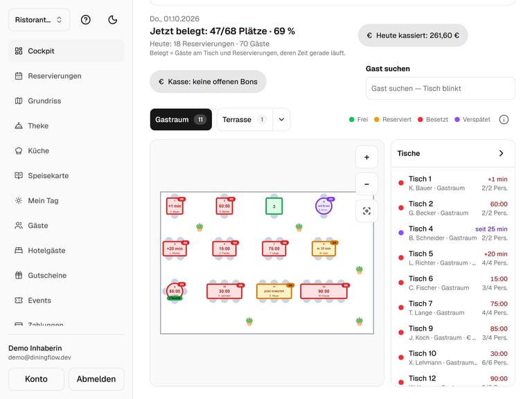Click table showing +20 min on floor plan
This screenshot has height=399, width=532.
pyautogui.click(x=175, y=249)
